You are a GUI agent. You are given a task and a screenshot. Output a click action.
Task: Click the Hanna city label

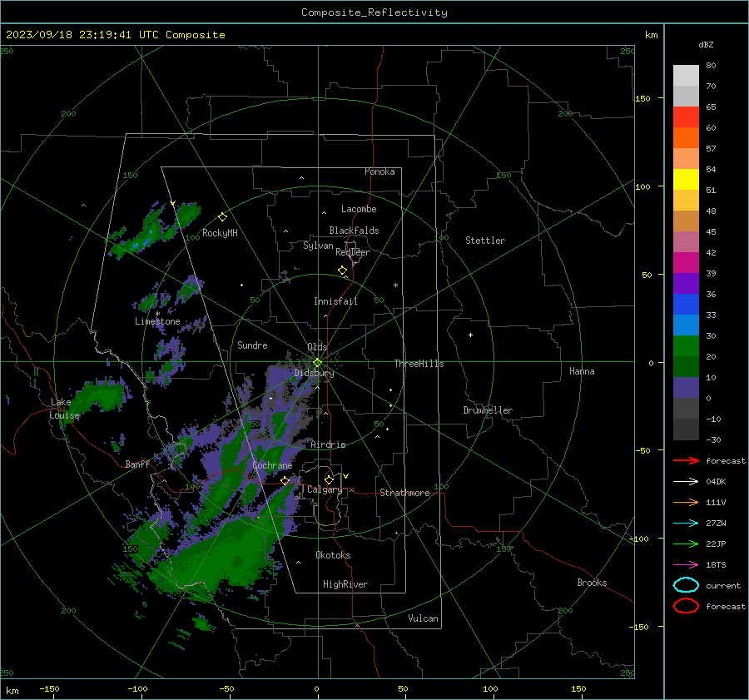coord(582,371)
